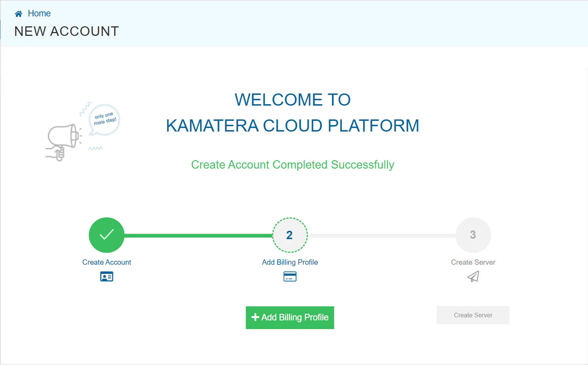588x365 pixels.
Task: Select step 2 dashed circle
Action: (290, 235)
